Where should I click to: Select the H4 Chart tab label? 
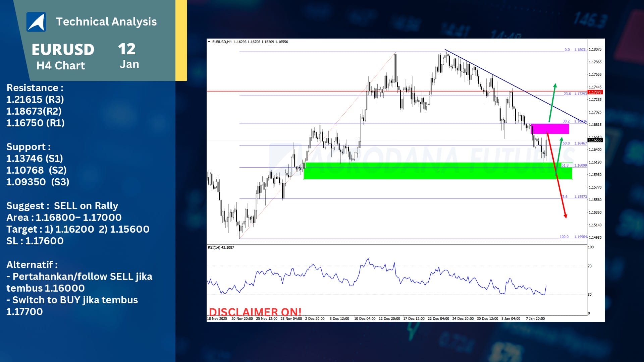61,65
